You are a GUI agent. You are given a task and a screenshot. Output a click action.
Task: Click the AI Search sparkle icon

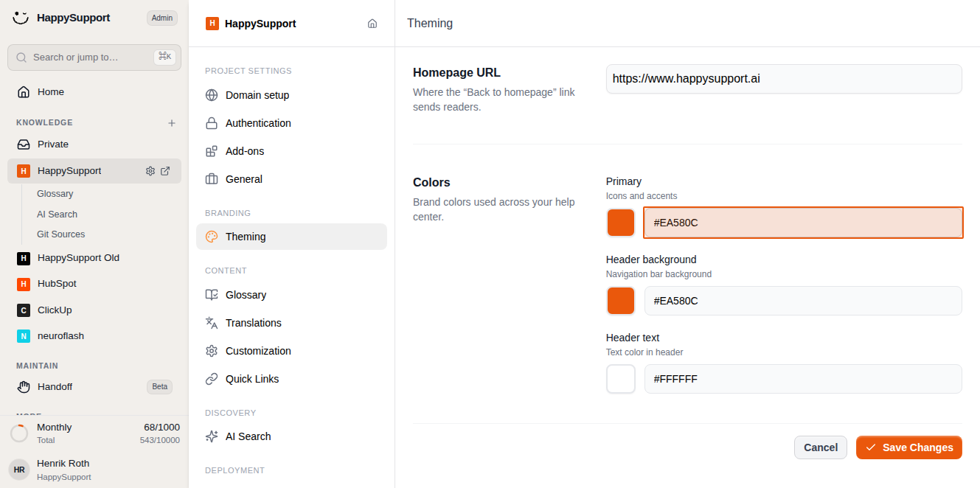click(x=212, y=436)
